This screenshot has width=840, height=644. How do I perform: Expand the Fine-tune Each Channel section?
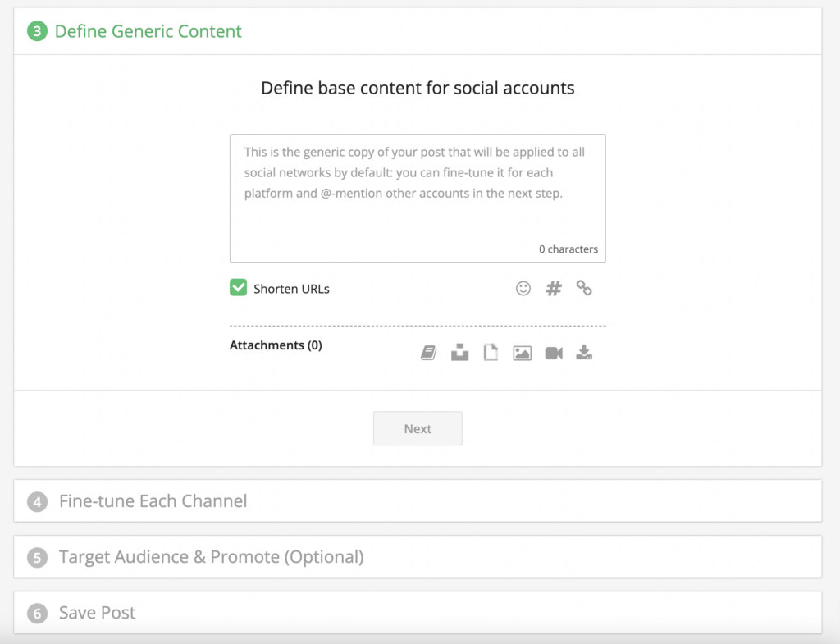pos(153,500)
